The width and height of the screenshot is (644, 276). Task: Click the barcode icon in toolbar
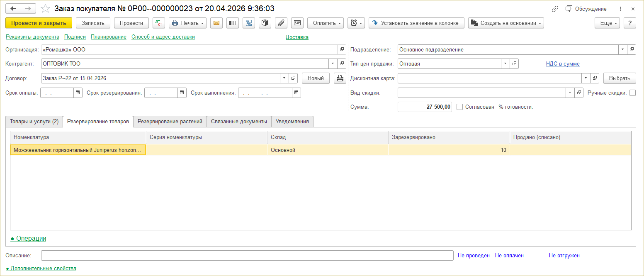coord(232,23)
